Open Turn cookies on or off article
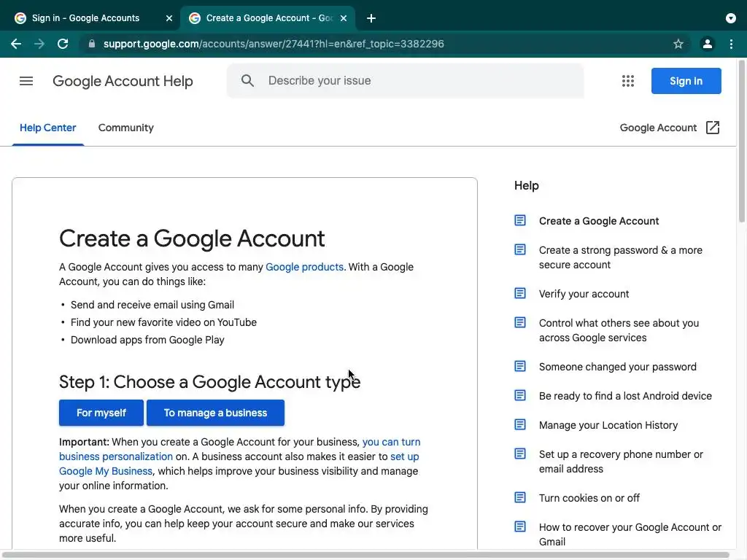Viewport: 747px width, 560px height. point(589,498)
